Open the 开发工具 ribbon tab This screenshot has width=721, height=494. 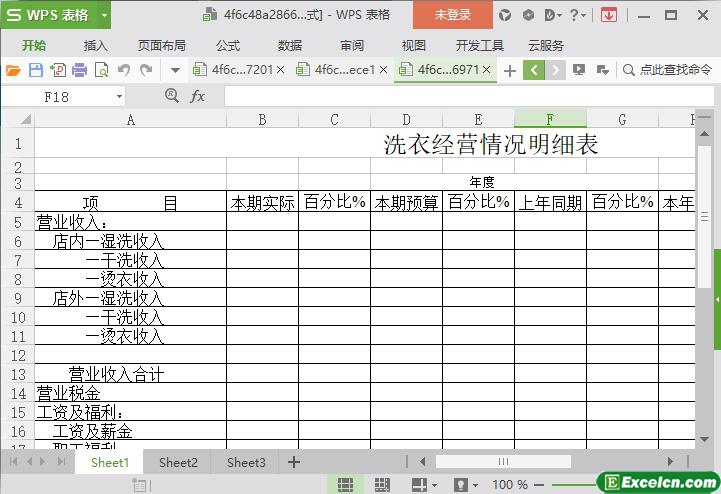480,46
